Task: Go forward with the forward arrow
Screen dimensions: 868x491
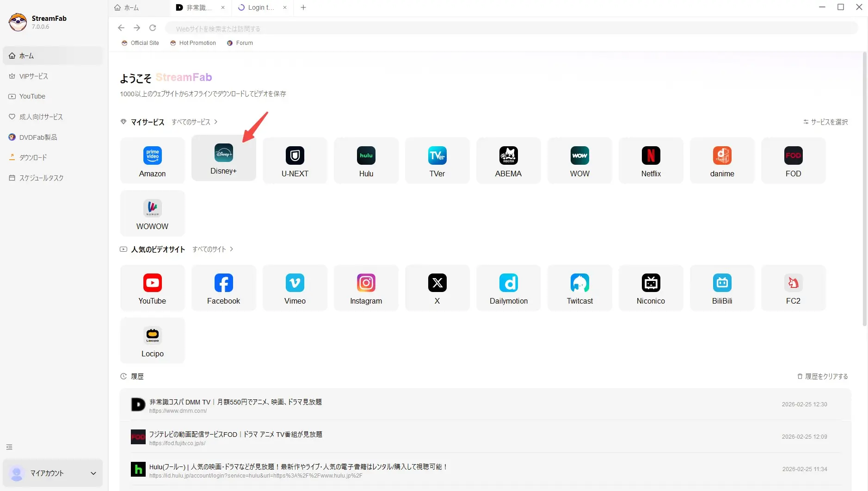Action: tap(137, 28)
